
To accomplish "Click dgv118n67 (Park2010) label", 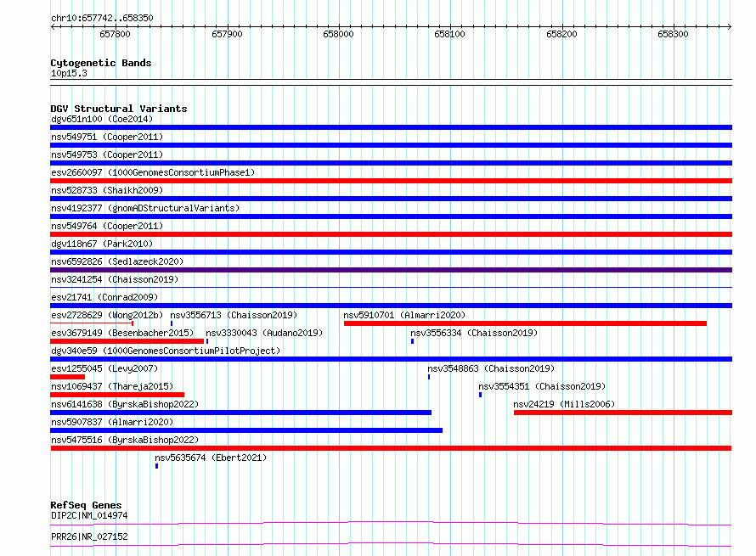I will pos(102,244).
